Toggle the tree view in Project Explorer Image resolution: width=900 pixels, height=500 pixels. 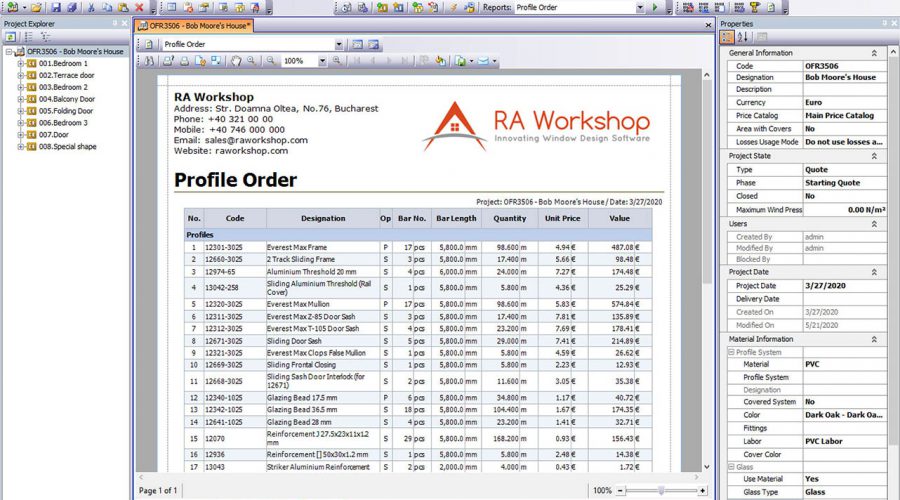click(x=45, y=37)
